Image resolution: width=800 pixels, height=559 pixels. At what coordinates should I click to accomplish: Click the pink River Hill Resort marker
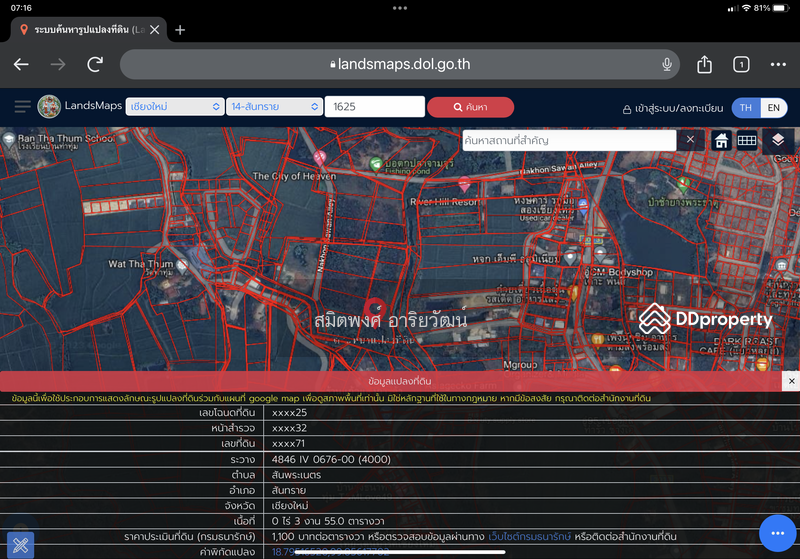[x=464, y=183]
